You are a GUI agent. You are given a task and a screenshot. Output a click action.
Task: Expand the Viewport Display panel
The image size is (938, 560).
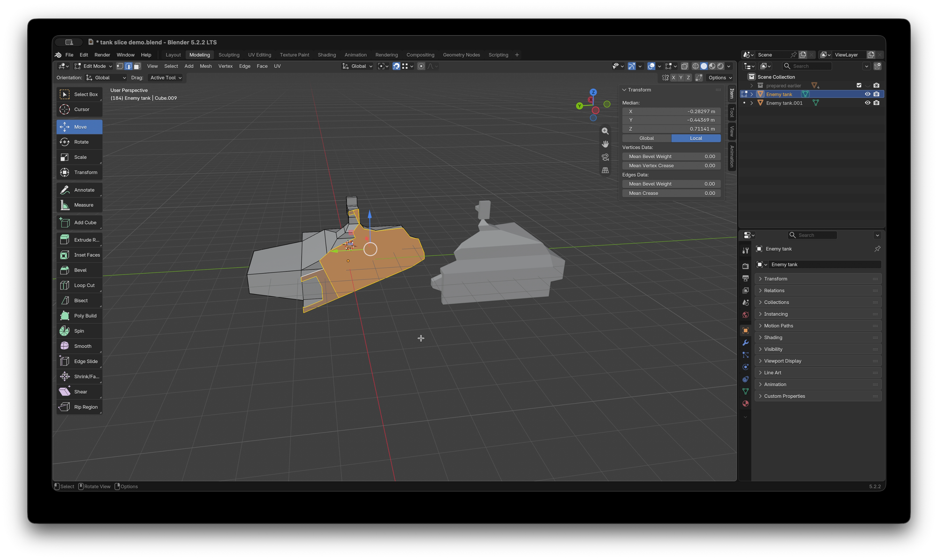(x=817, y=361)
